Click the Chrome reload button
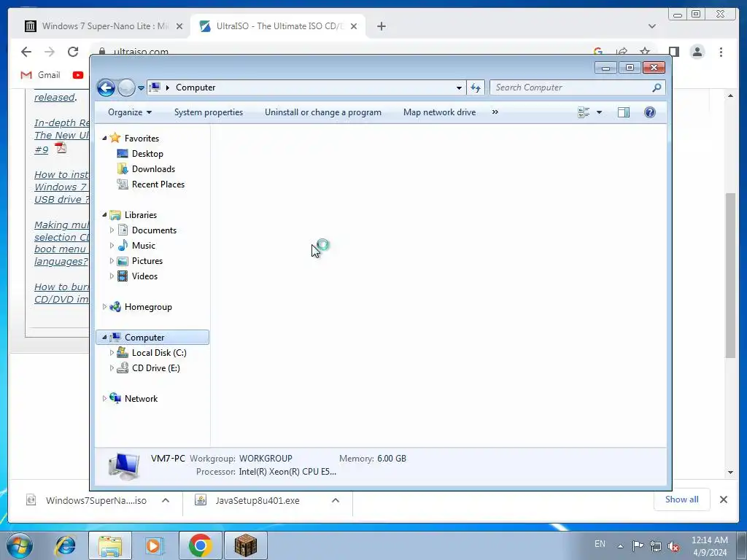The image size is (747, 560). pyautogui.click(x=73, y=52)
